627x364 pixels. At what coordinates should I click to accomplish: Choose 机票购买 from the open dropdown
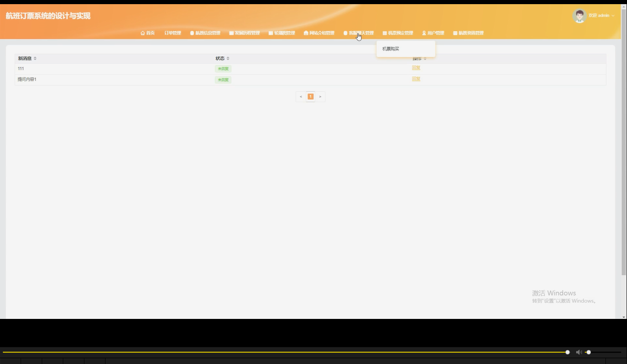(x=390, y=48)
